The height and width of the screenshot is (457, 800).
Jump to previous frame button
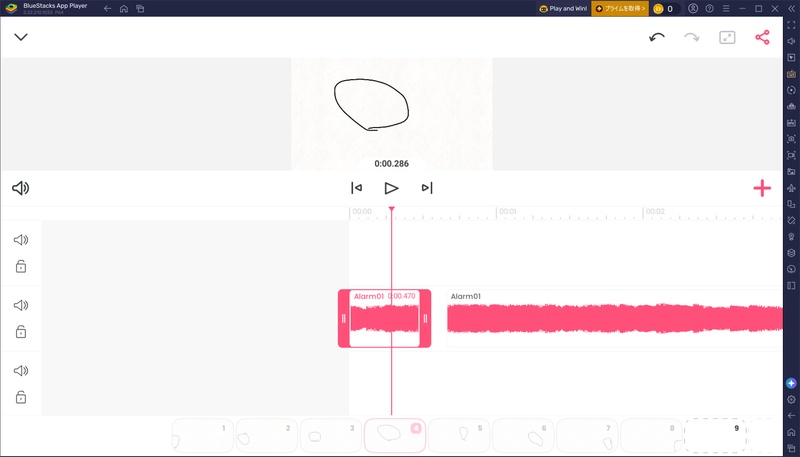(x=357, y=188)
